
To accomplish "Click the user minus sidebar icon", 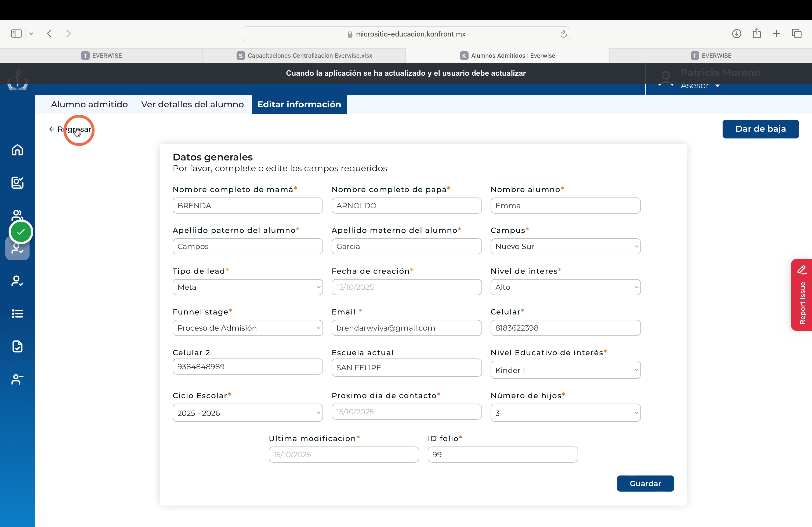I will [17, 379].
